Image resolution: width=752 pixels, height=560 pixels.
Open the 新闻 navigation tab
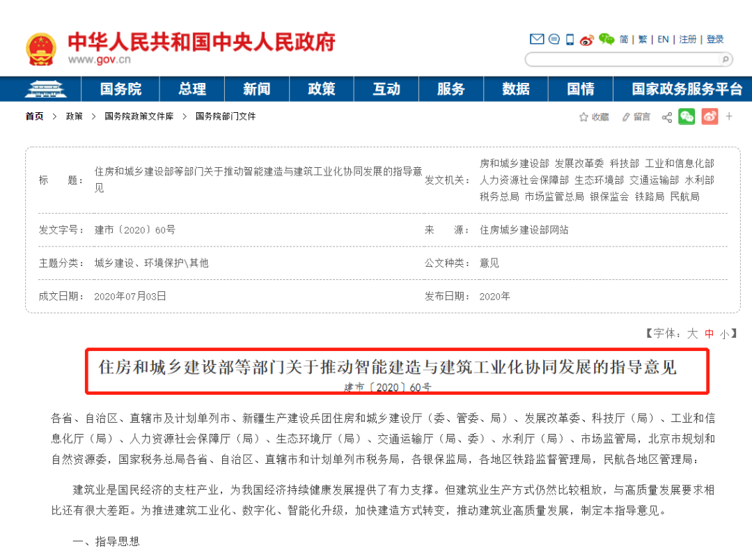click(256, 88)
